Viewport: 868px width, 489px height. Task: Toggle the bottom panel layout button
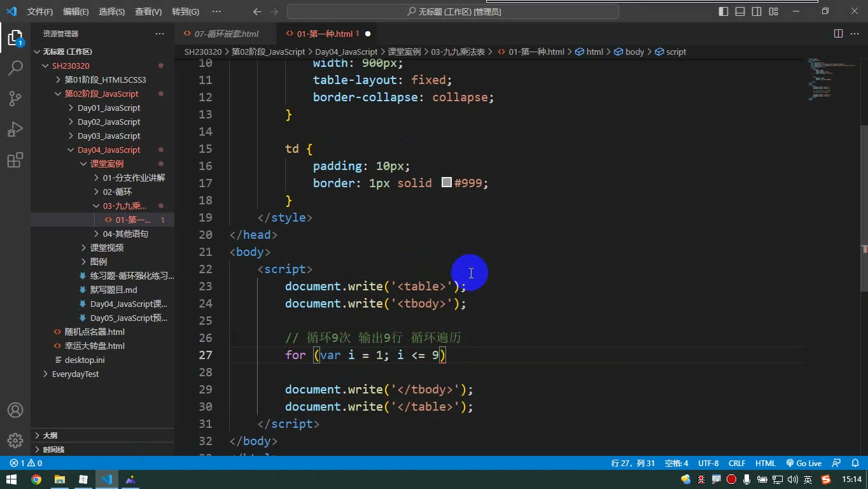740,11
